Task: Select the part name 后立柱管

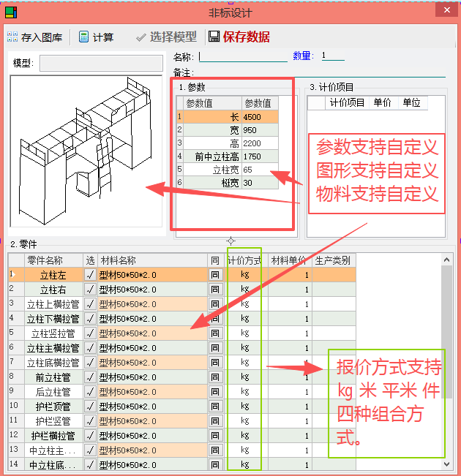Action: tap(53, 392)
